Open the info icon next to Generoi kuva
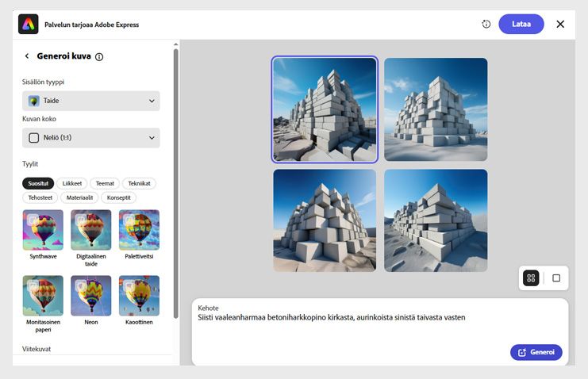 pos(99,57)
